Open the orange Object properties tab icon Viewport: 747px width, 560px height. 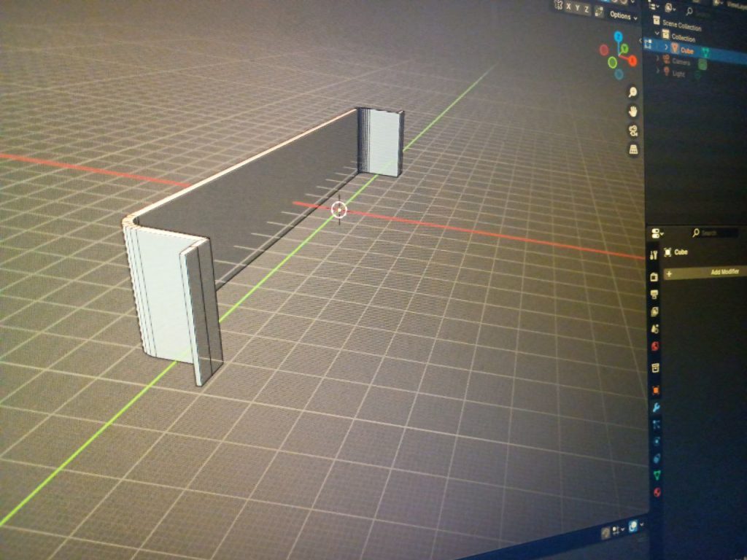(x=656, y=390)
